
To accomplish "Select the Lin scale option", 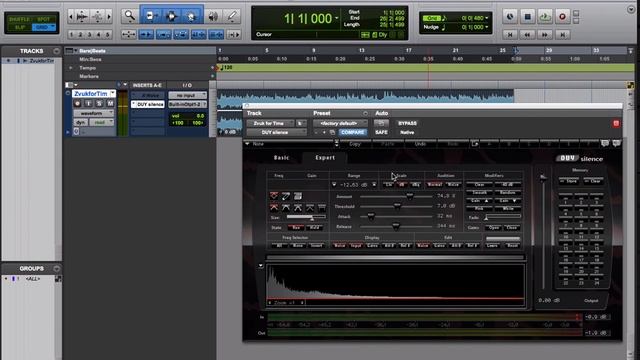I will coord(389,184).
